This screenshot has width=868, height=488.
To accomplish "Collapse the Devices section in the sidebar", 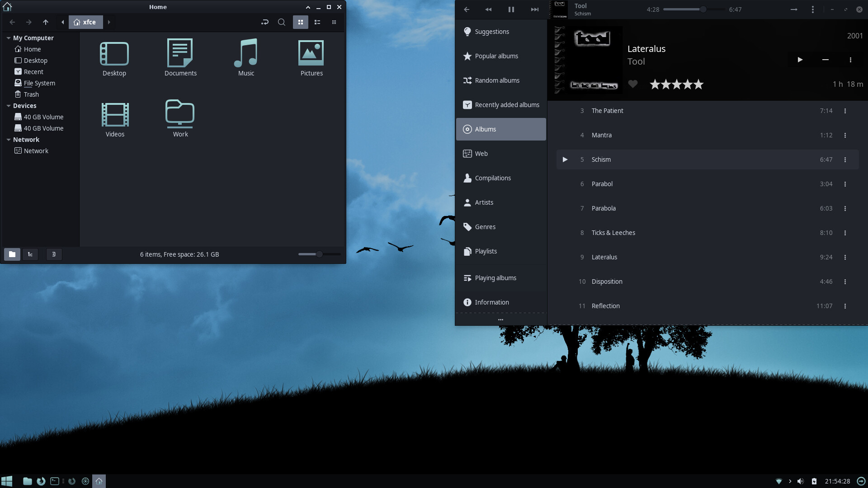I will pyautogui.click(x=8, y=105).
